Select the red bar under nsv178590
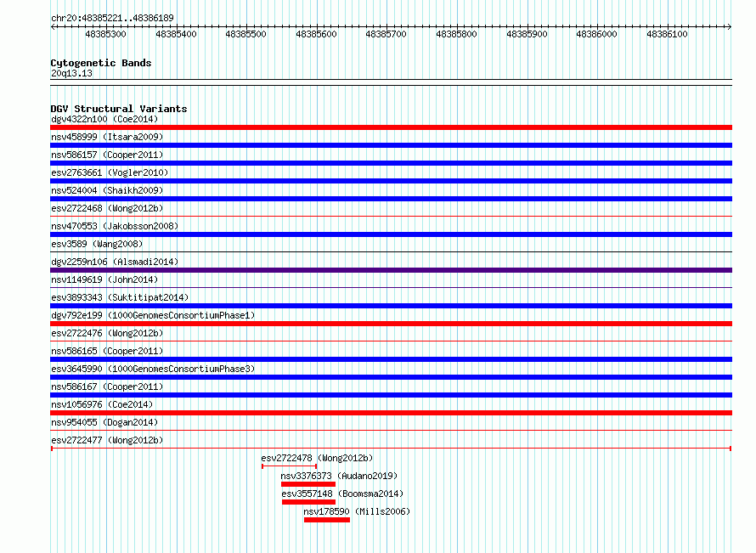 pos(327,520)
